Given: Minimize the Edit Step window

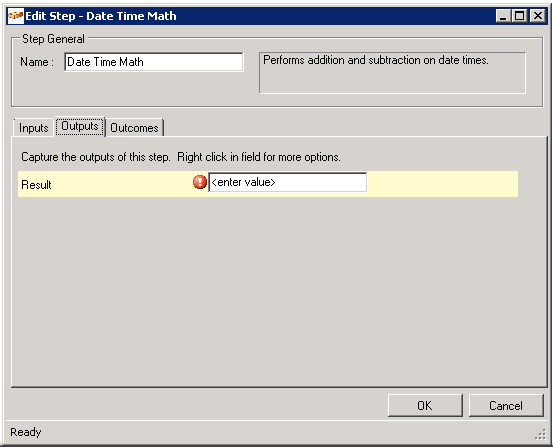Looking at the screenshot, I should pos(503,16).
